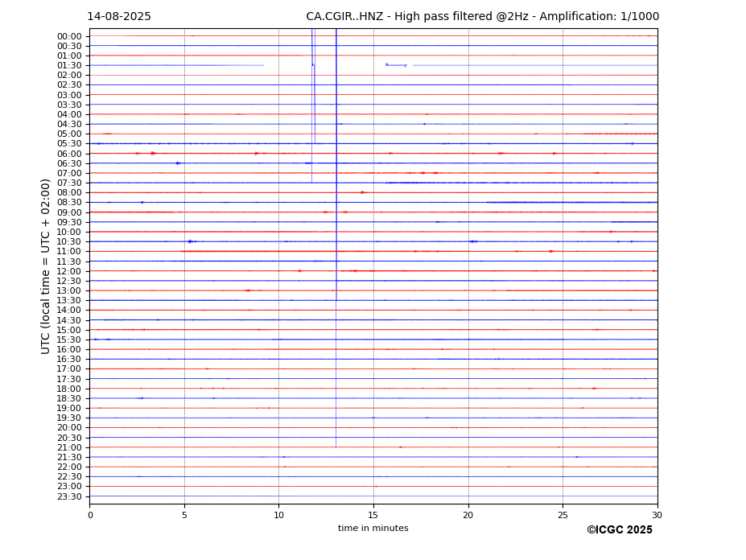746x560 pixels.
Task: Click the 17:00 time row label
Action: point(69,369)
